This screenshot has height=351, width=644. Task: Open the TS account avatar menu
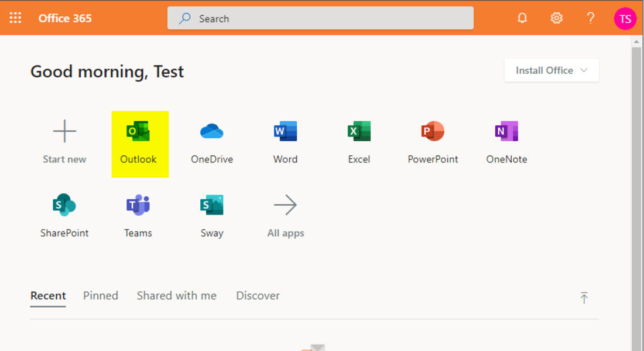(625, 19)
